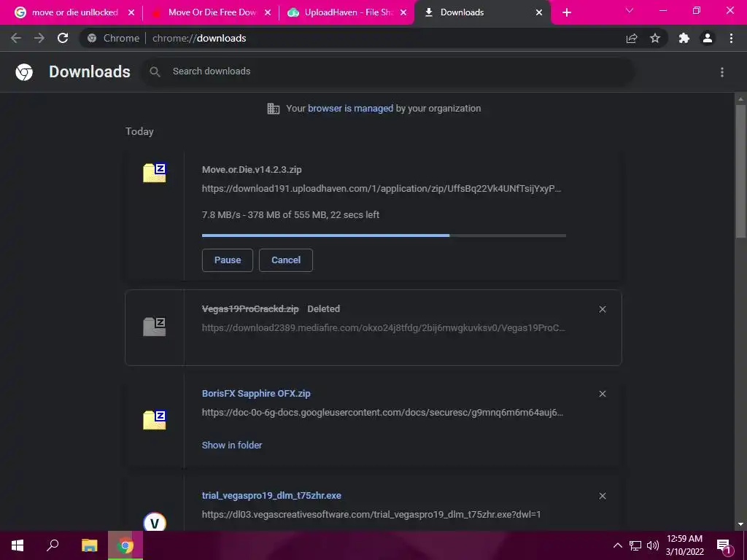The image size is (747, 560).
Task: Close the 'move or die unllocked' tab
Action: tap(131, 12)
